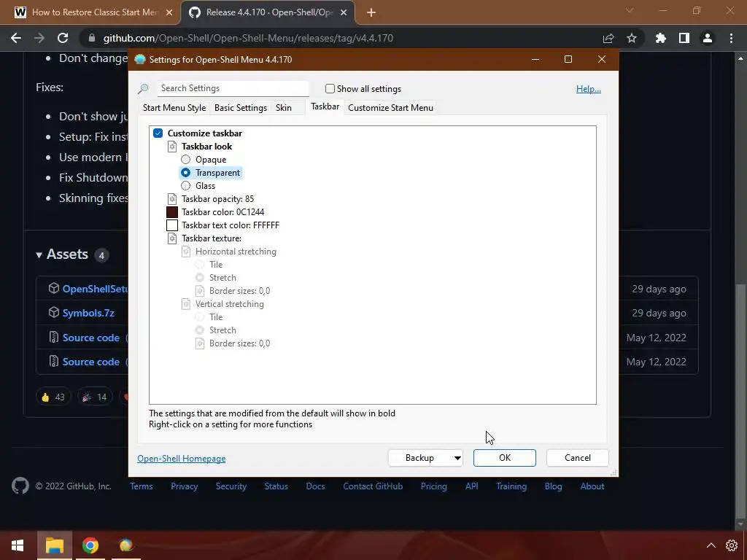Show hidden tray icons chevron

[711, 545]
